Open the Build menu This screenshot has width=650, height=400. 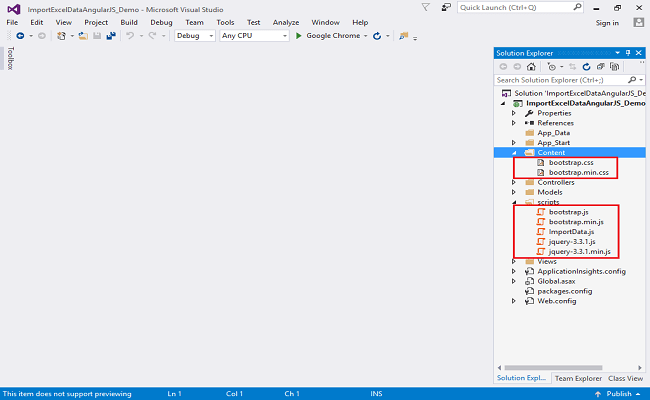click(x=129, y=22)
